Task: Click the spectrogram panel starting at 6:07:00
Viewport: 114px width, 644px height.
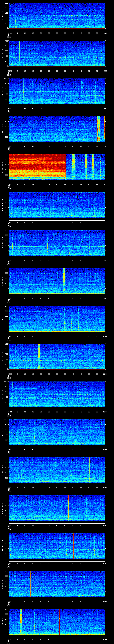Action: click(x=57, y=243)
